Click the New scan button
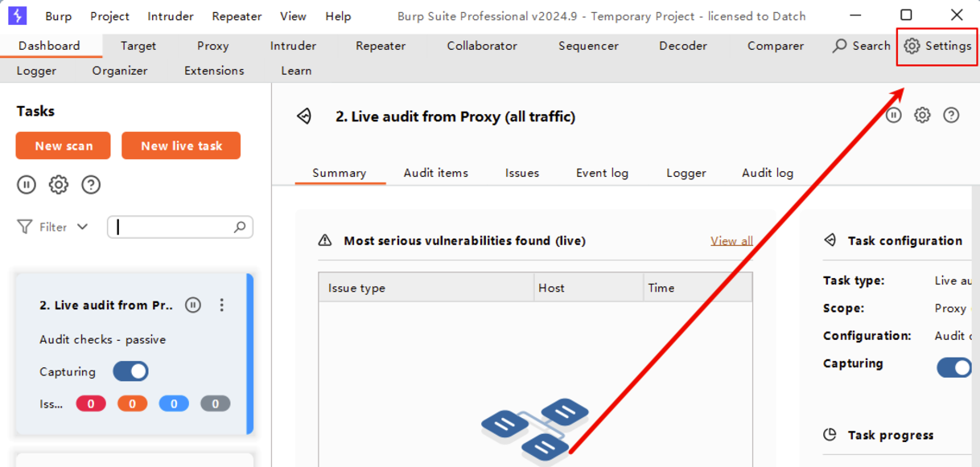The height and width of the screenshot is (467, 980). 64,145
